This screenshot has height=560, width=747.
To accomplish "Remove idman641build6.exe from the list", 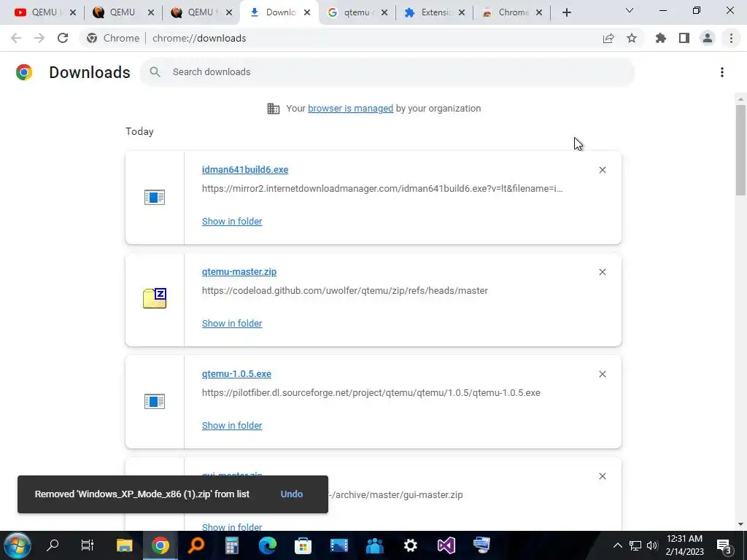I will [x=602, y=170].
